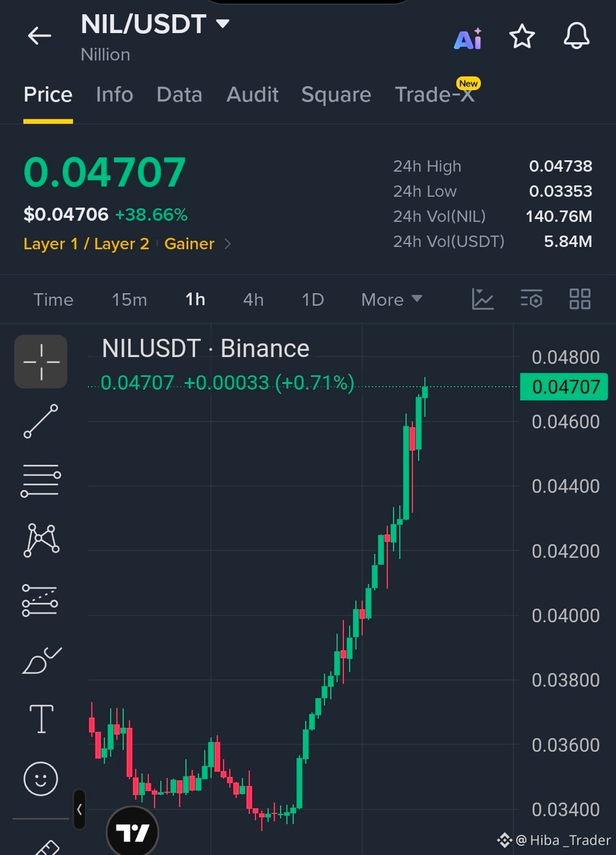616x855 pixels.
Task: Open the AI analysis icon
Action: 468,38
